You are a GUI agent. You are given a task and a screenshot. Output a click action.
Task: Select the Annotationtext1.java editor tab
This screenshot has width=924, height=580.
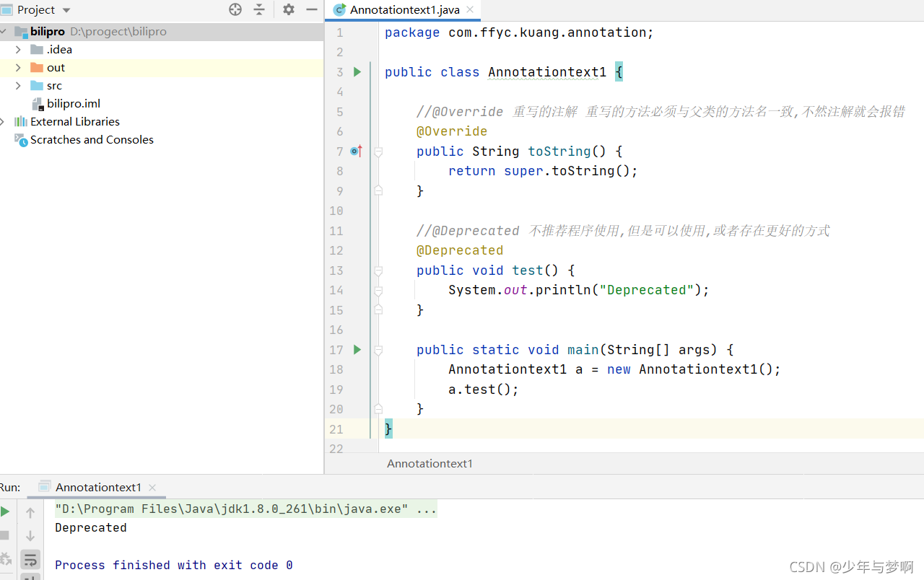click(x=403, y=9)
